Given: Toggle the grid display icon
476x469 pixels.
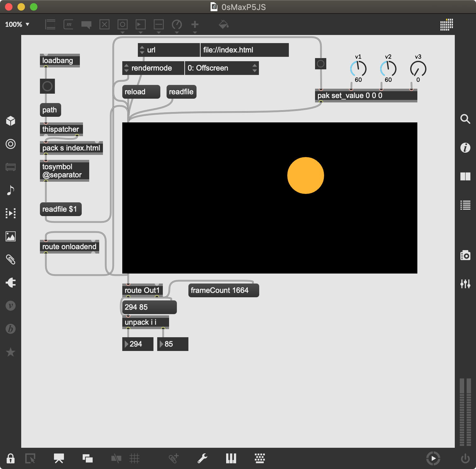Looking at the screenshot, I should tap(134, 458).
